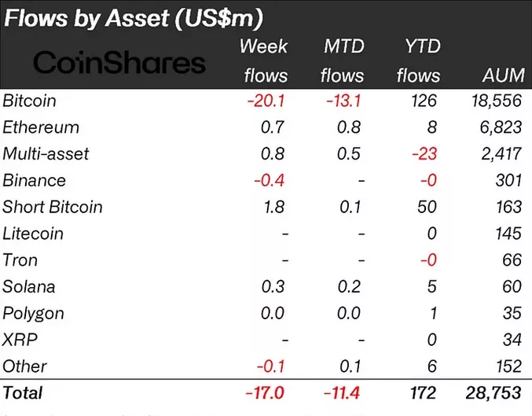This screenshot has height=416, width=532.
Task: Click the Litecoin row label
Action: coord(34,234)
